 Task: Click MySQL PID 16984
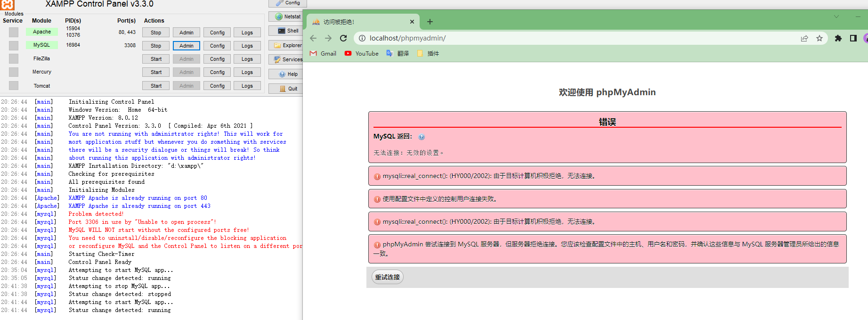pos(73,45)
